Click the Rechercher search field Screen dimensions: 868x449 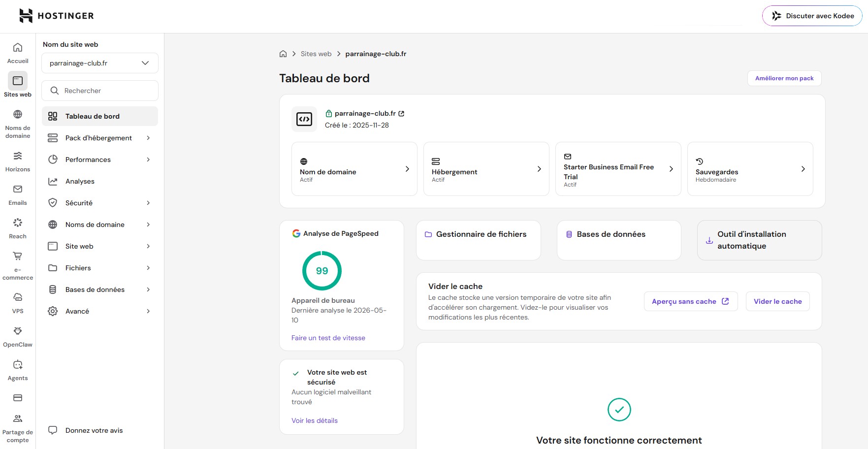[100, 91]
